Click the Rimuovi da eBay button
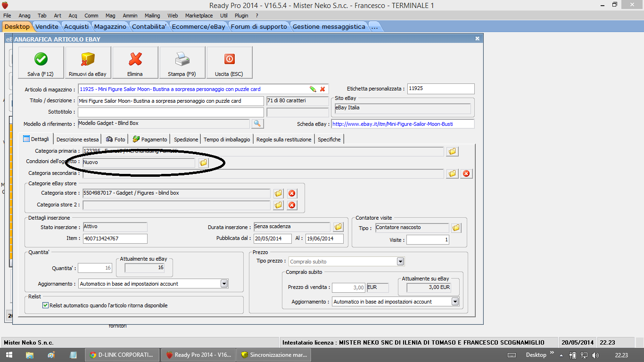644x362 pixels. [88, 62]
